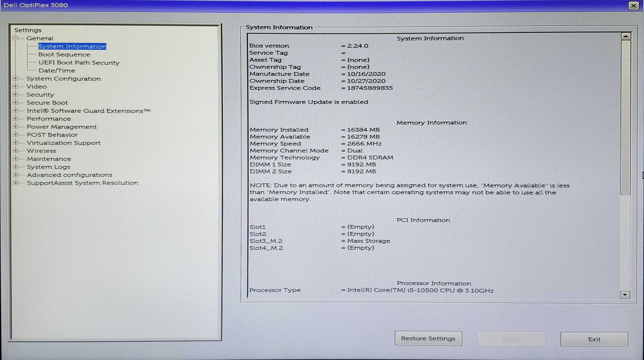This screenshot has width=644, height=360.
Task: Click Signed Firmware Update is enabled text
Action: (x=308, y=102)
